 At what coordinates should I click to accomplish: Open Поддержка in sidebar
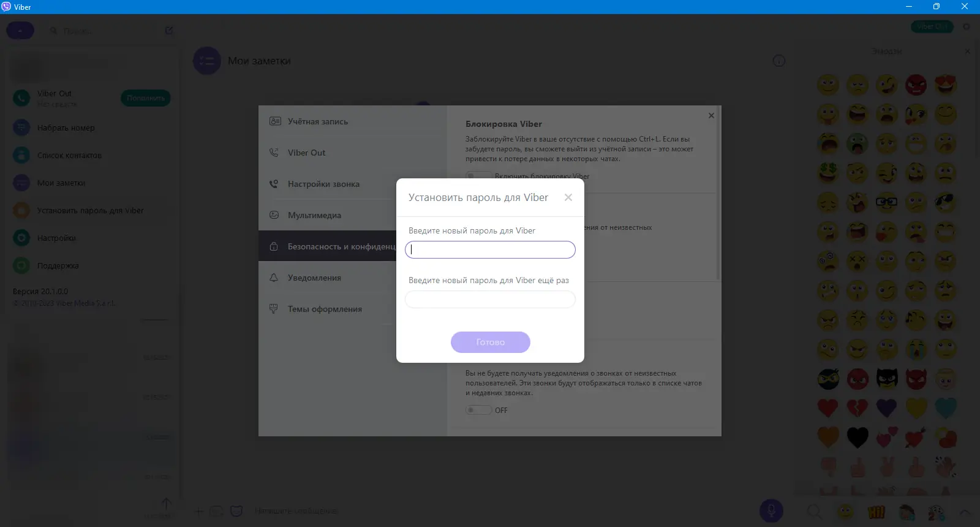coord(58,265)
